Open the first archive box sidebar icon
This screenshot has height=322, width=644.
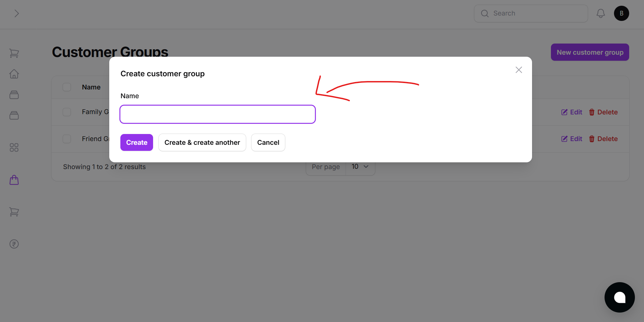14,95
